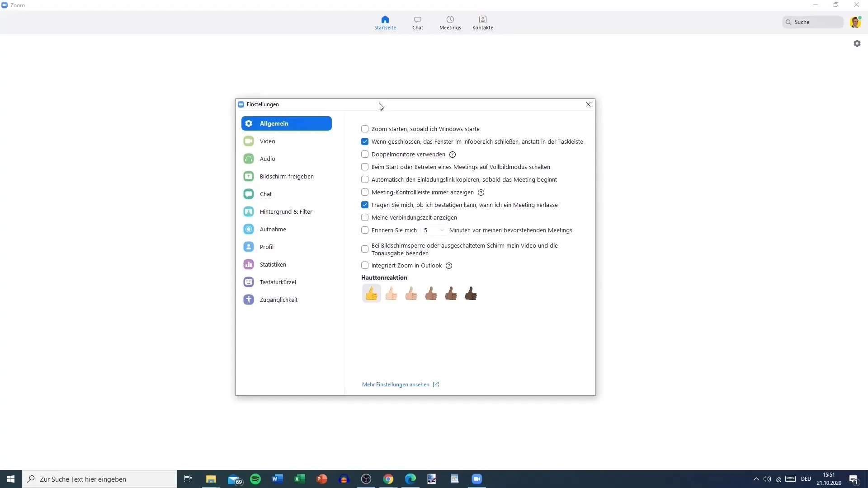Enable Integriert Zoom in Outlook checkbox
The height and width of the screenshot is (488, 868).
tap(365, 265)
